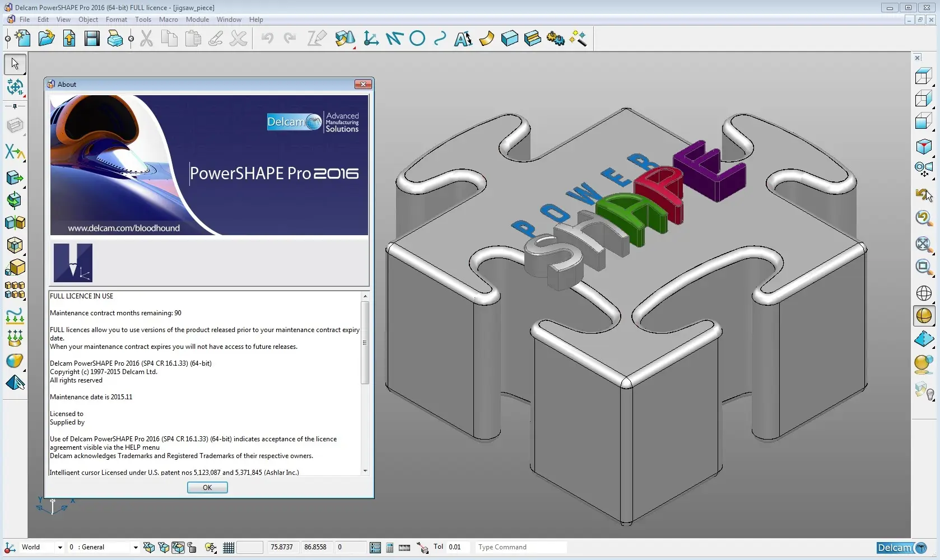Click the material sphere icon
This screenshot has height=560, width=940.
924,364
